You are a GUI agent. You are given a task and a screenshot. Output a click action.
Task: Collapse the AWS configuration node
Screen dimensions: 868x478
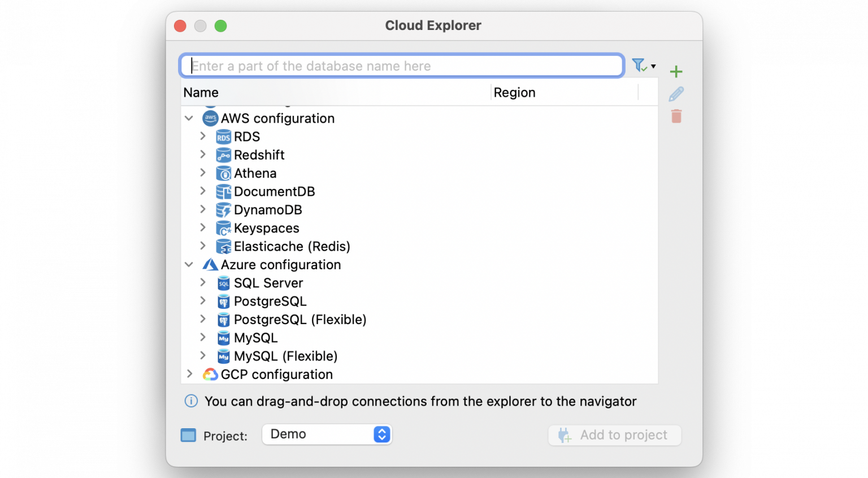189,118
